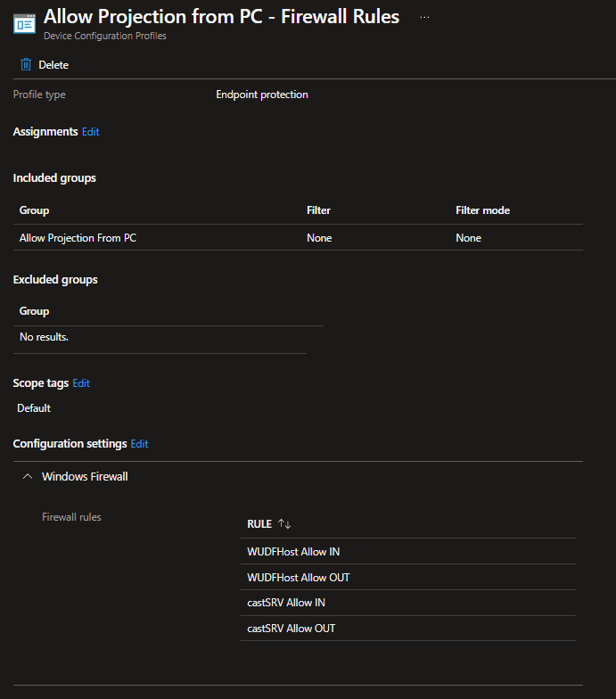Click the Group header under Included groups
This screenshot has width=616, height=699.
[x=34, y=210]
